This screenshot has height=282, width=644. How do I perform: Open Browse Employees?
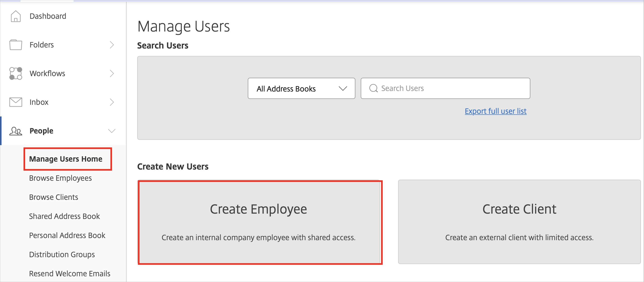point(60,178)
